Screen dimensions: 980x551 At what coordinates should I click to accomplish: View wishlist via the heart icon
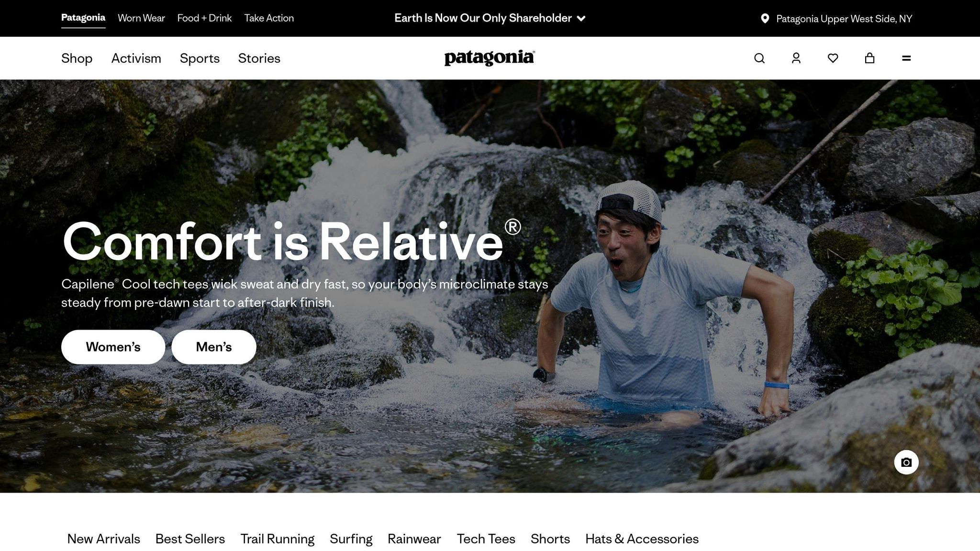pos(833,58)
